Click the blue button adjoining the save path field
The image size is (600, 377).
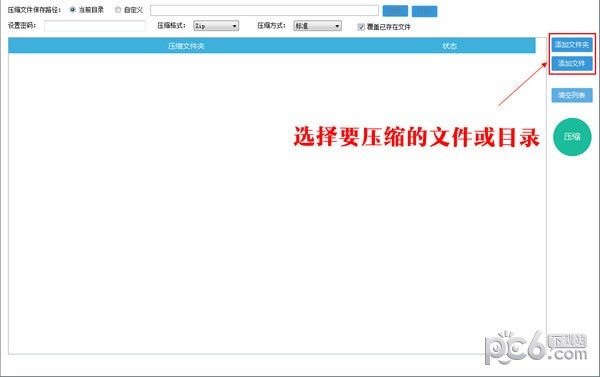coord(395,11)
